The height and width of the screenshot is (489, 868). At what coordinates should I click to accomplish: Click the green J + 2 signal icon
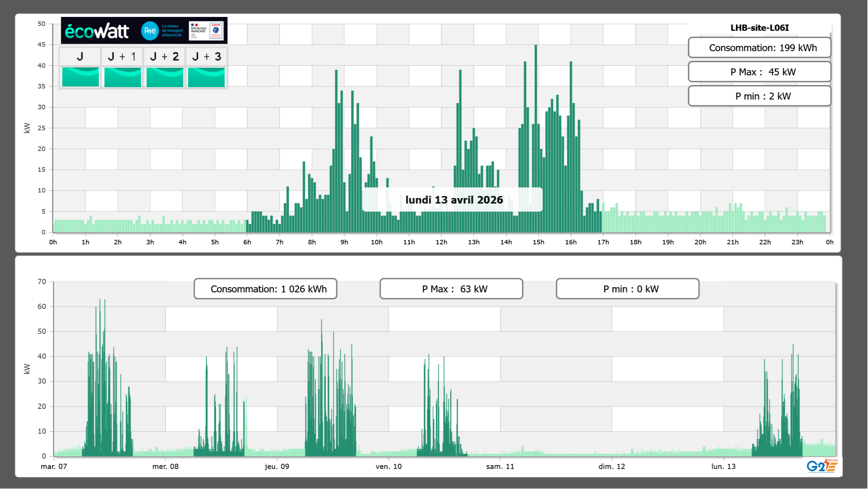coord(165,77)
